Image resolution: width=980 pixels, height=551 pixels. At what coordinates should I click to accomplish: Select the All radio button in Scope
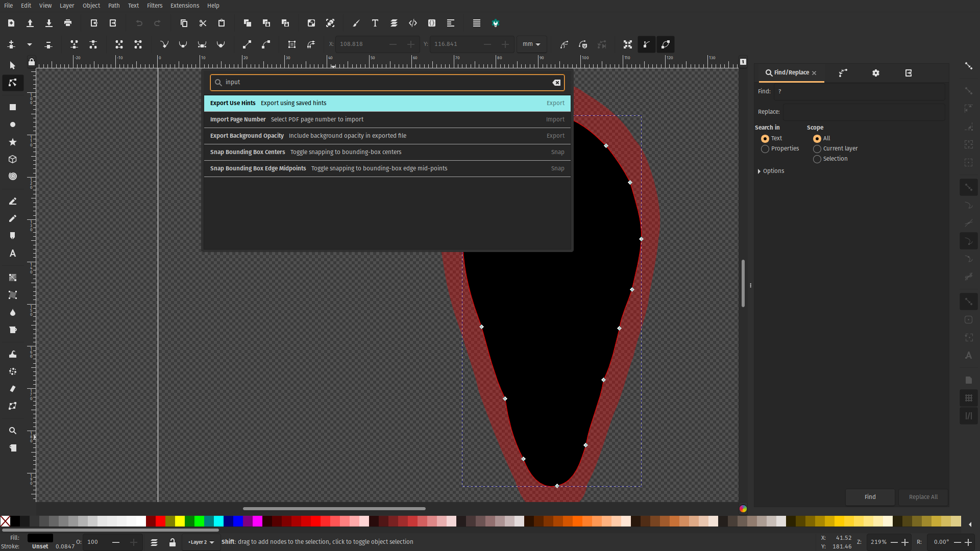(x=817, y=139)
